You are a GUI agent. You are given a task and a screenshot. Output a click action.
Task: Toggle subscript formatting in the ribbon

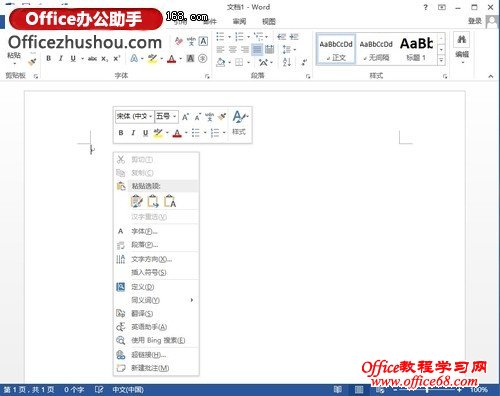click(105, 59)
